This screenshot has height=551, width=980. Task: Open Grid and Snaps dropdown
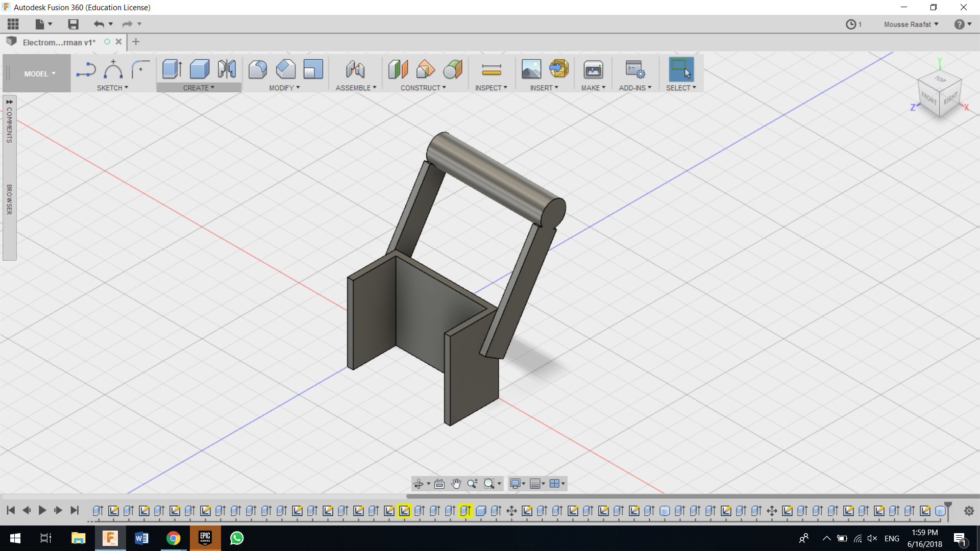click(x=537, y=484)
